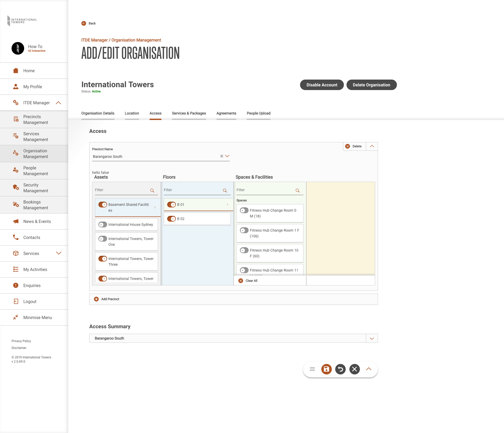Open the Precinct Name dropdown arrow
Viewport: 504px width, 433px height.
[227, 156]
